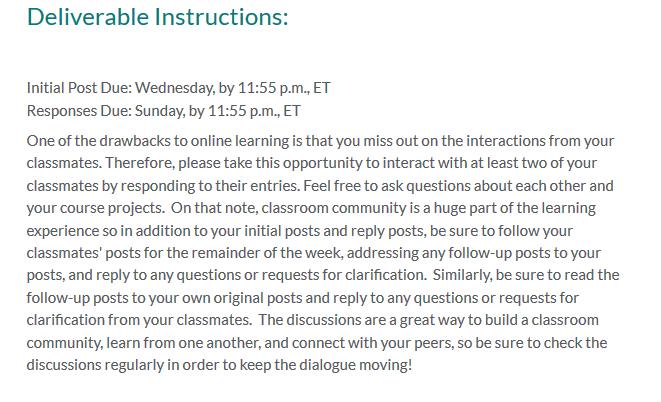This screenshot has height=402, width=661.
Task: Click the Responses Due line
Action: coord(164,111)
